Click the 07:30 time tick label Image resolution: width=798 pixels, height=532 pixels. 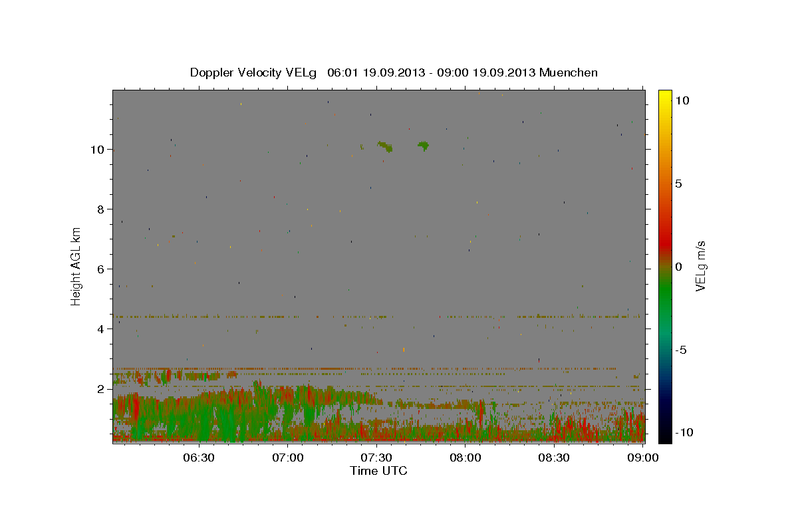click(x=376, y=458)
